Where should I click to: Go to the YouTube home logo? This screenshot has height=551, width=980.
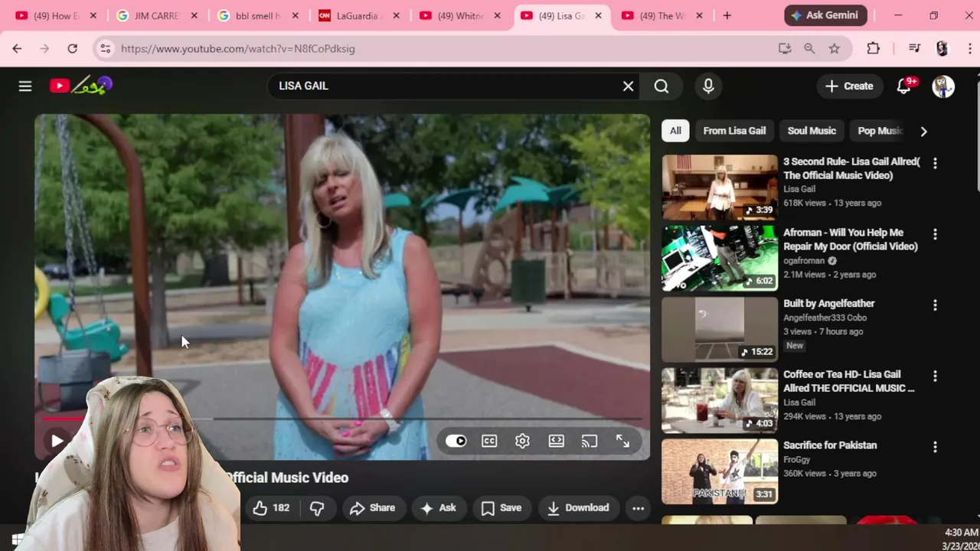coord(81,86)
